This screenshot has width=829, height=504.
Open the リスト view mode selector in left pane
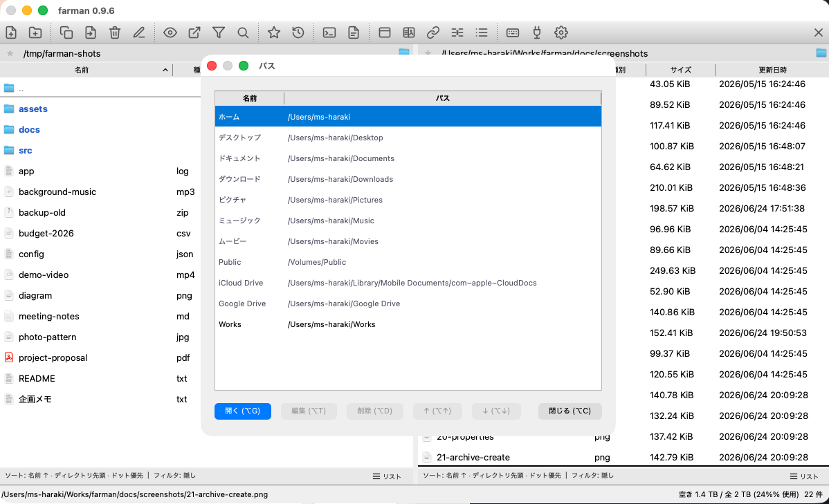click(387, 476)
